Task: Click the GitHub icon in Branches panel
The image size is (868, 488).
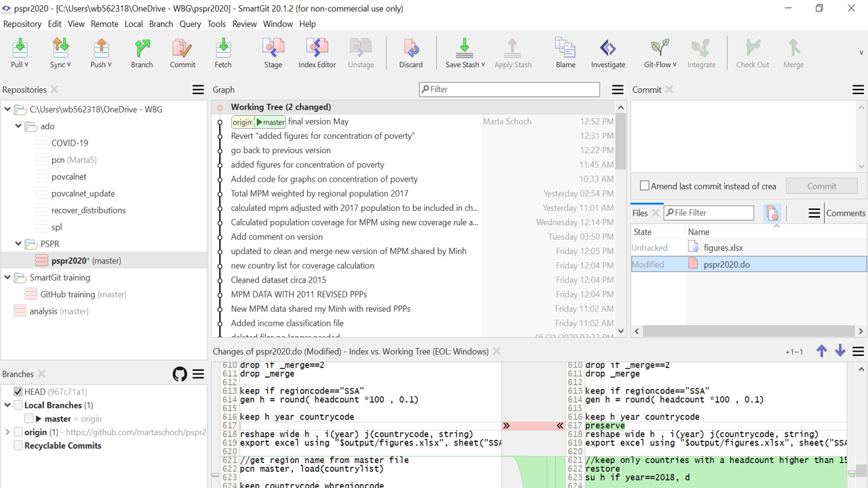Action: pos(180,373)
